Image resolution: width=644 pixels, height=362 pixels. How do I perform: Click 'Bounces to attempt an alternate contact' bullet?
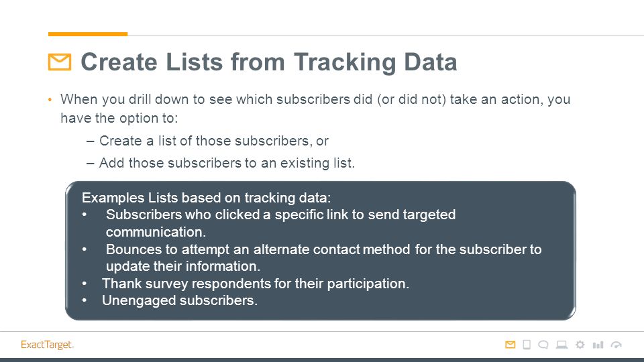click(323, 257)
